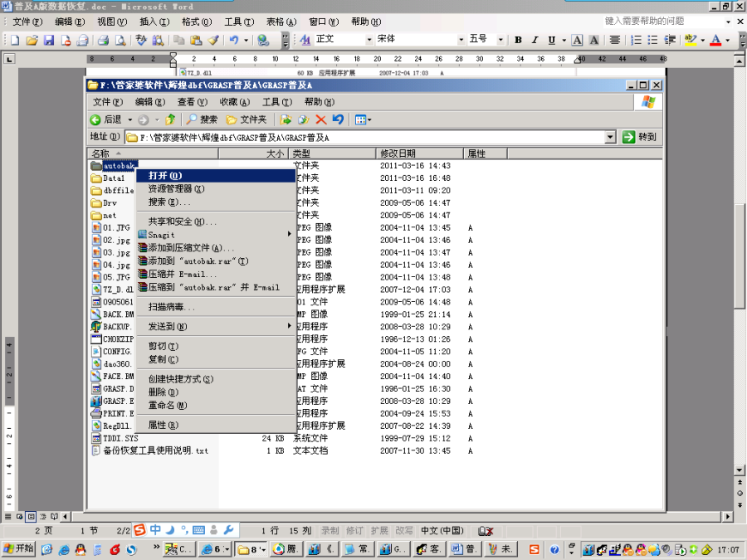747x560 pixels.
Task: Click the Format Painter brush icon
Action: click(213, 40)
